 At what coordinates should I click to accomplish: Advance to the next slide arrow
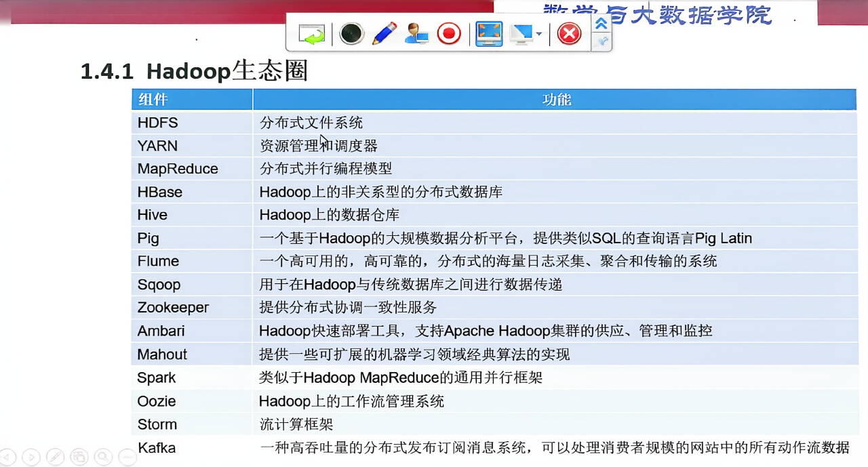pyautogui.click(x=31, y=457)
